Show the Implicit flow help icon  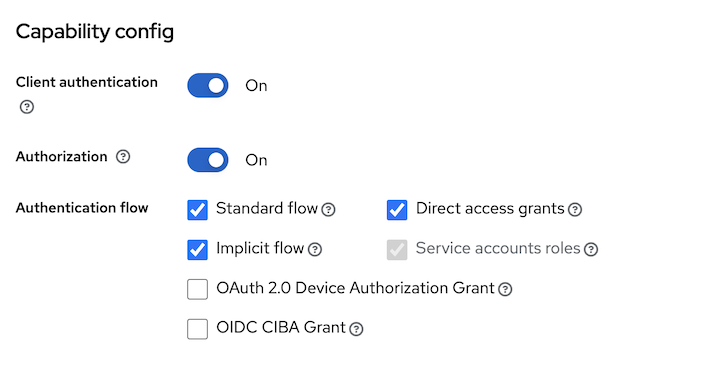pyautogui.click(x=315, y=250)
